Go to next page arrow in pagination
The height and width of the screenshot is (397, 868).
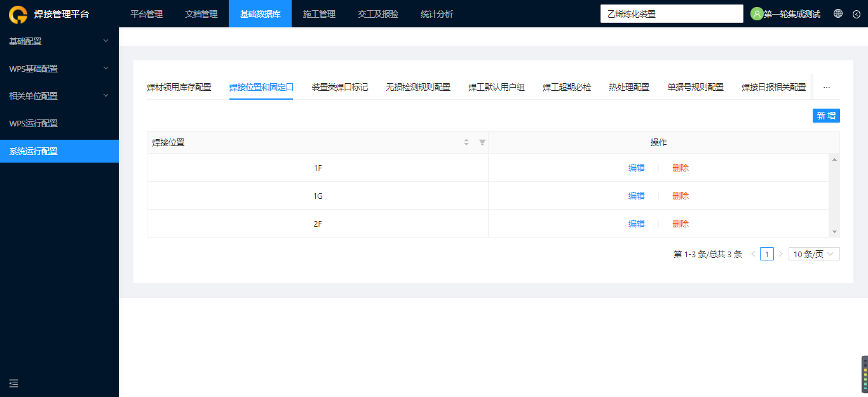point(781,254)
